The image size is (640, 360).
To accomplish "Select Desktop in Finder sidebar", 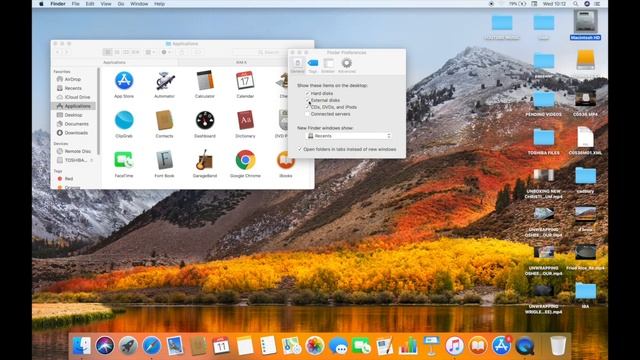I will 74,115.
